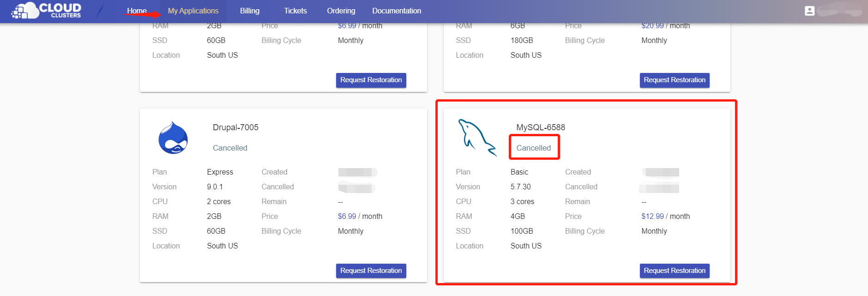Request Restoration on the 60GB SSD card at top
The image size is (868, 296).
tap(371, 80)
